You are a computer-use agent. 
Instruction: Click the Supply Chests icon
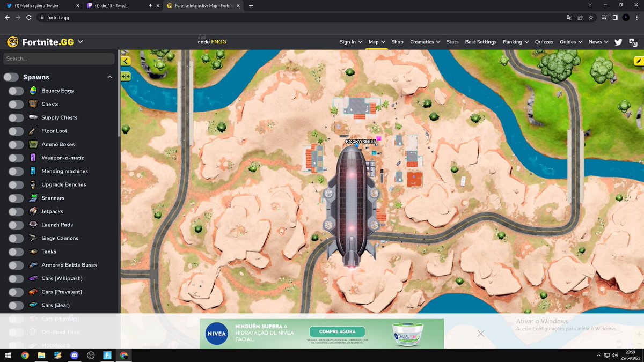point(33,117)
